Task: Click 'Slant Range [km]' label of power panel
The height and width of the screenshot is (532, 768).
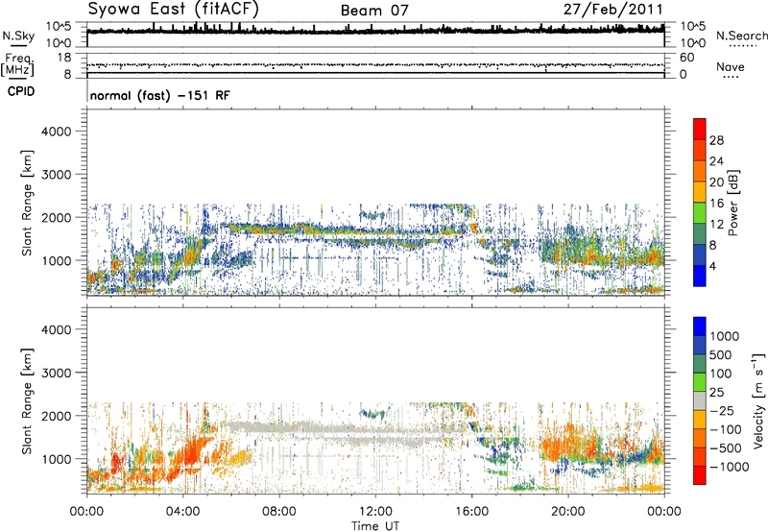Action: [x=27, y=203]
